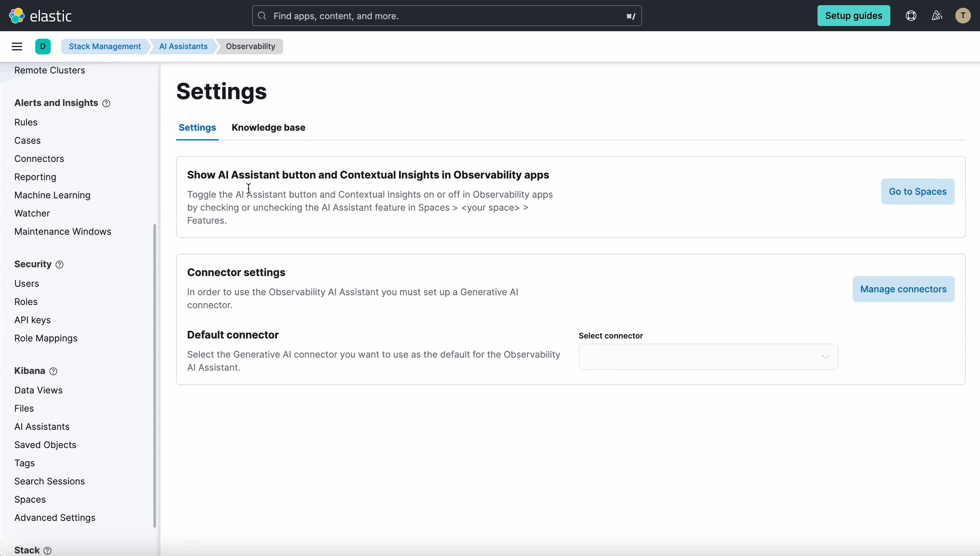Switch to Knowledge base tab
This screenshot has width=980, height=556.
(x=268, y=127)
